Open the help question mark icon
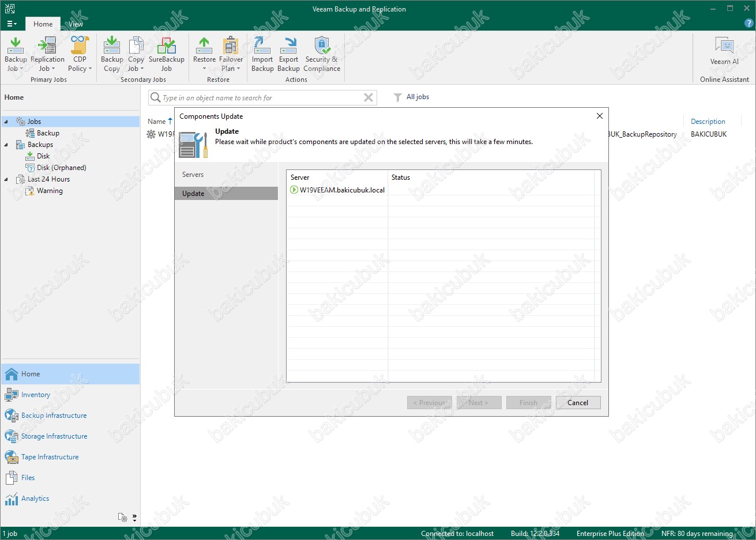Viewport: 756px width, 540px height. click(x=749, y=24)
